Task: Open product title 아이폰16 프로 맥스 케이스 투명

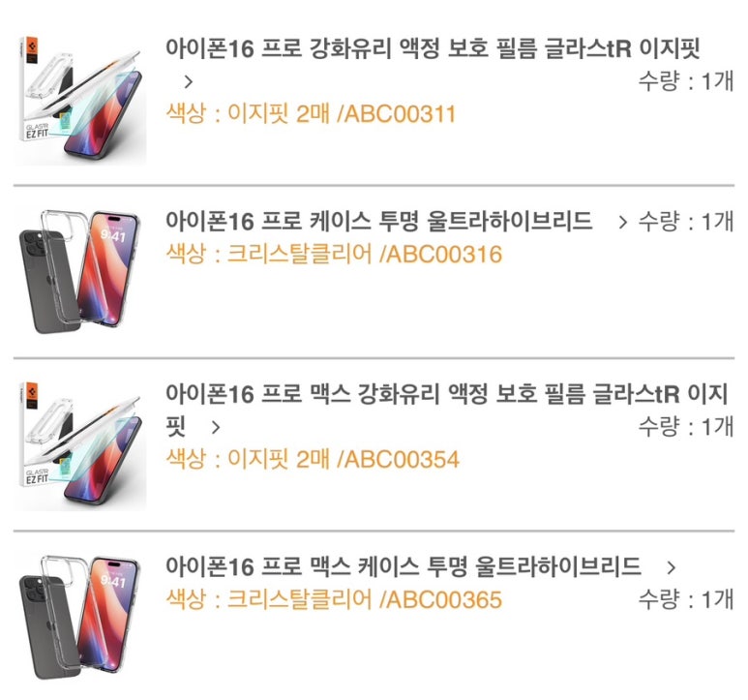Action: [x=404, y=566]
